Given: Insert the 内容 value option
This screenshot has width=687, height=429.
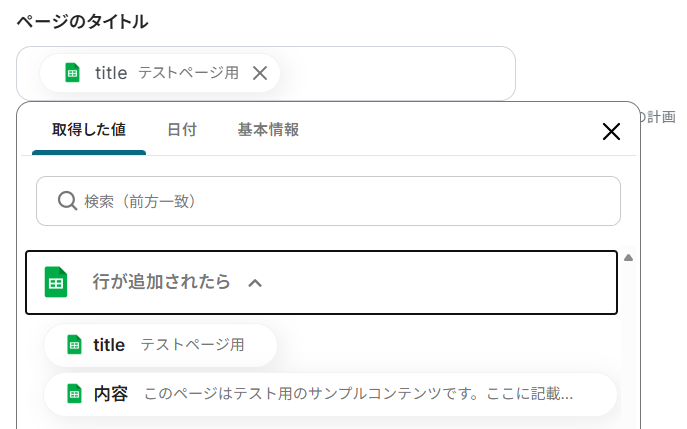Looking at the screenshot, I should [111, 394].
